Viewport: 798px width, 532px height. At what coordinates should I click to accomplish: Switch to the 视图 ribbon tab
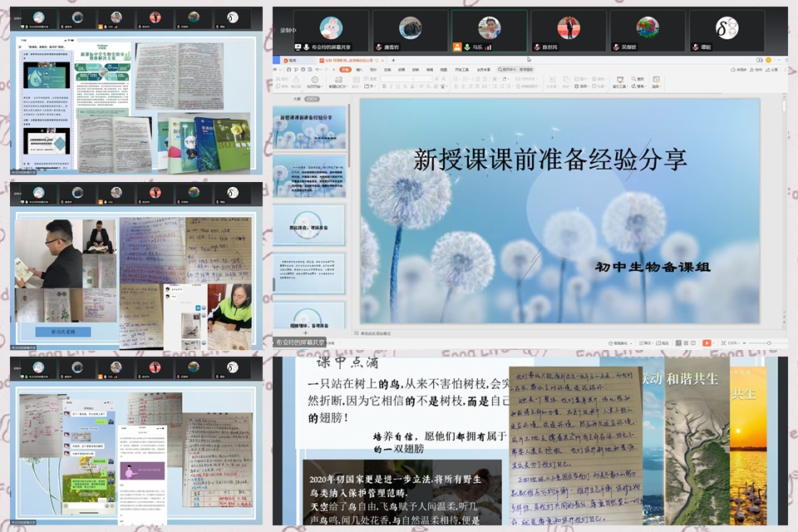(444, 69)
